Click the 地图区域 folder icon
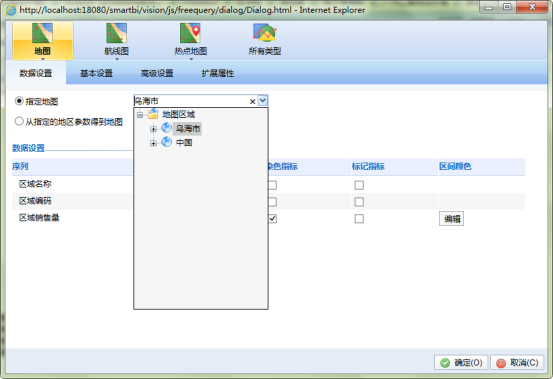The image size is (553, 379). click(x=153, y=114)
